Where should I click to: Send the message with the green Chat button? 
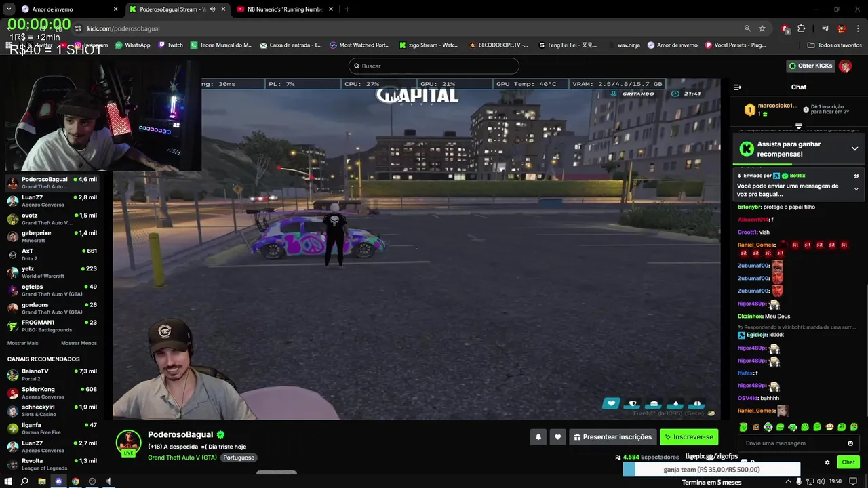tap(848, 462)
